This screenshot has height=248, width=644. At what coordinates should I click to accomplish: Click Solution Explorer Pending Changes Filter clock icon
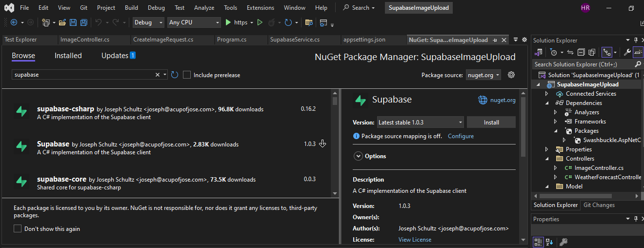point(553,52)
